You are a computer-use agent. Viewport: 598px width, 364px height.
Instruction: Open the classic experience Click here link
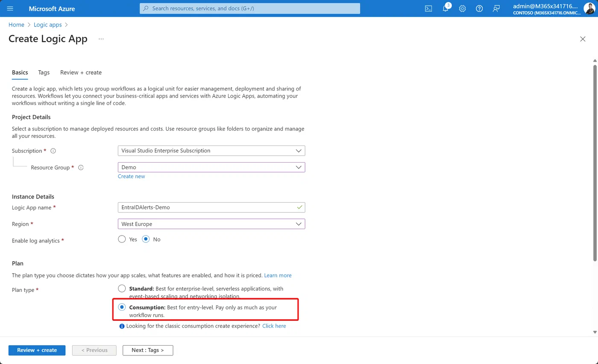pyautogui.click(x=274, y=326)
